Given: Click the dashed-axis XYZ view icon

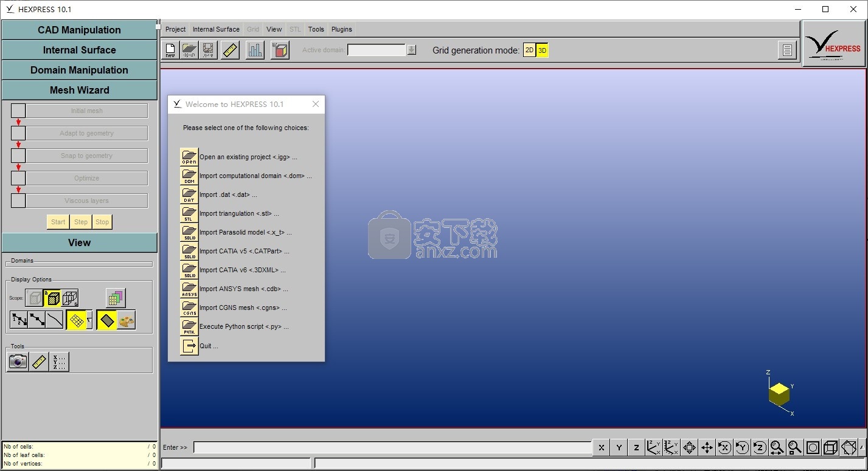Looking at the screenshot, I should point(672,448).
